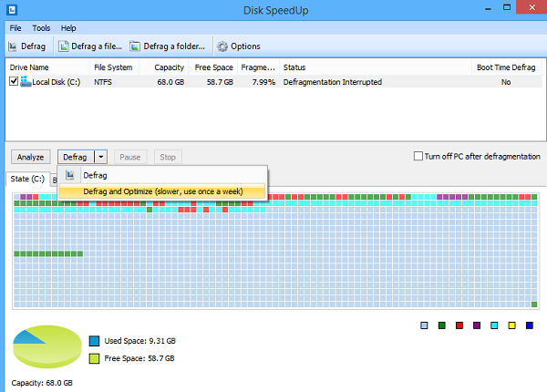Click the Free Space yellow-green swatch

[94, 358]
